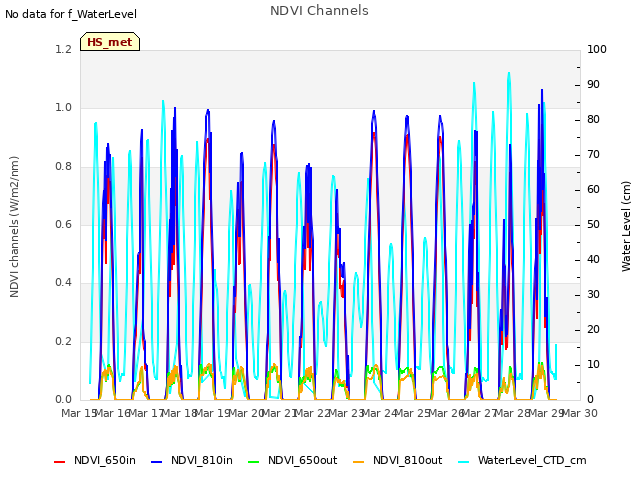The height and width of the screenshot is (480, 640).
Task: Click the red NDVI_650in legend swatch
Action: point(60,462)
